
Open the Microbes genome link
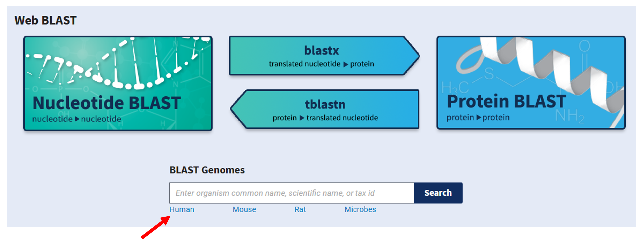360,210
